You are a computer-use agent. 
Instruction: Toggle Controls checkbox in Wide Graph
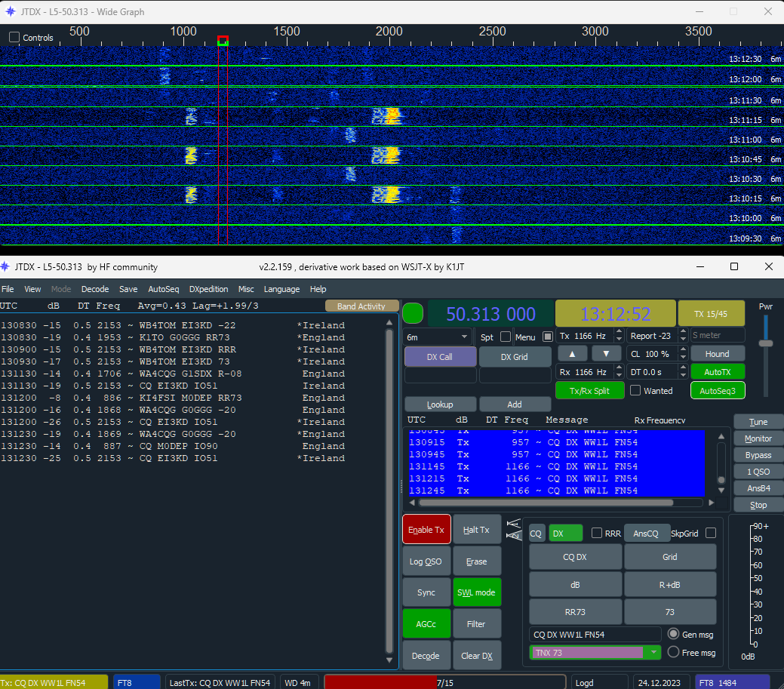(x=14, y=37)
